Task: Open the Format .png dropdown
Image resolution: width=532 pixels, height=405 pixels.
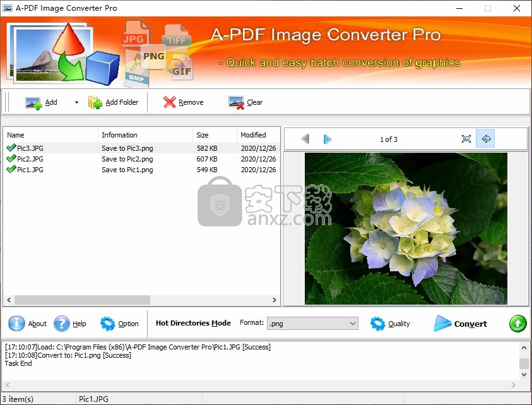Action: pyautogui.click(x=312, y=323)
